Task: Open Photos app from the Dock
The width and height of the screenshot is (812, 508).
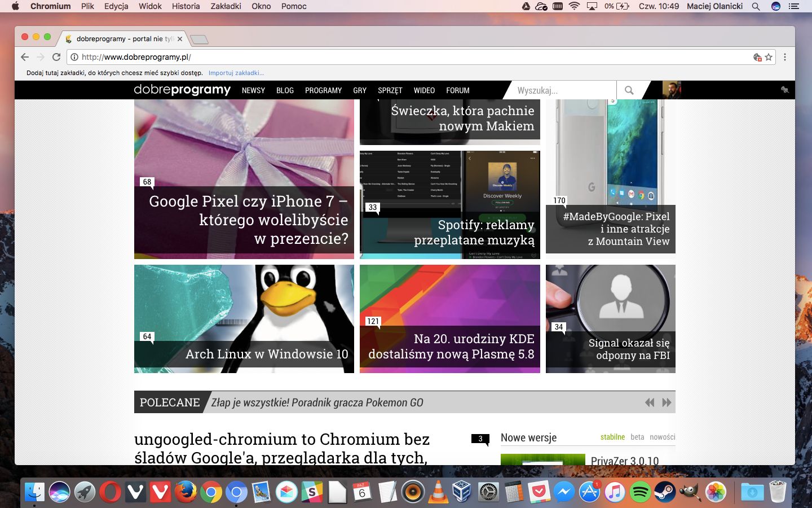Action: tap(716, 492)
